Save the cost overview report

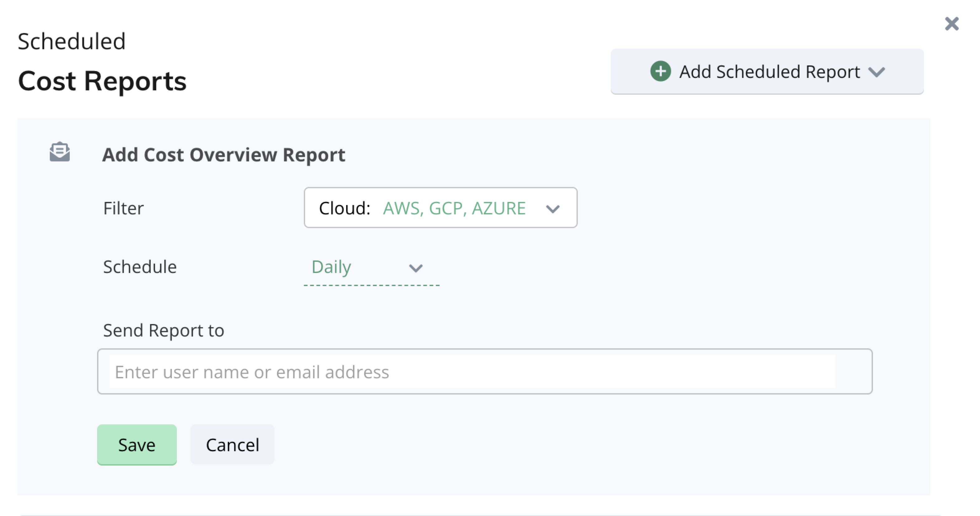pos(137,445)
